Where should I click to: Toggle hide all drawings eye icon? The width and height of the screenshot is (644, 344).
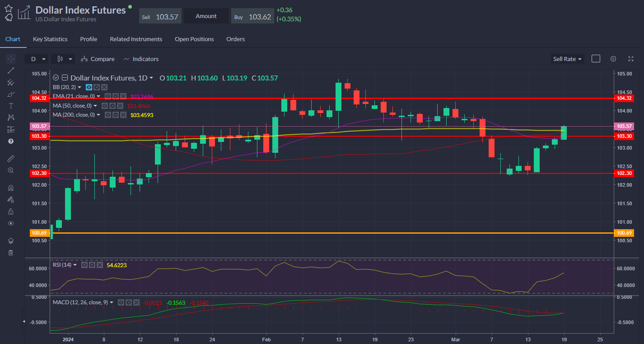click(11, 223)
